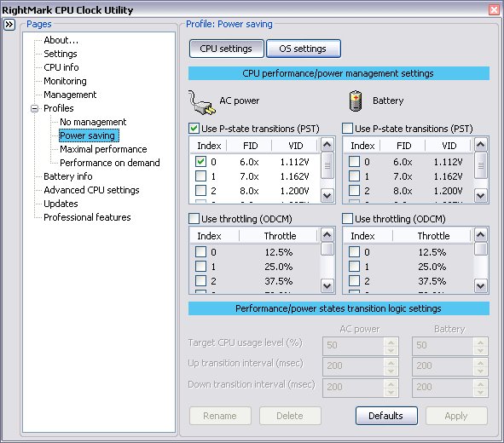Collapse the Profiles tree node
The height and width of the screenshot is (443, 504).
point(34,108)
